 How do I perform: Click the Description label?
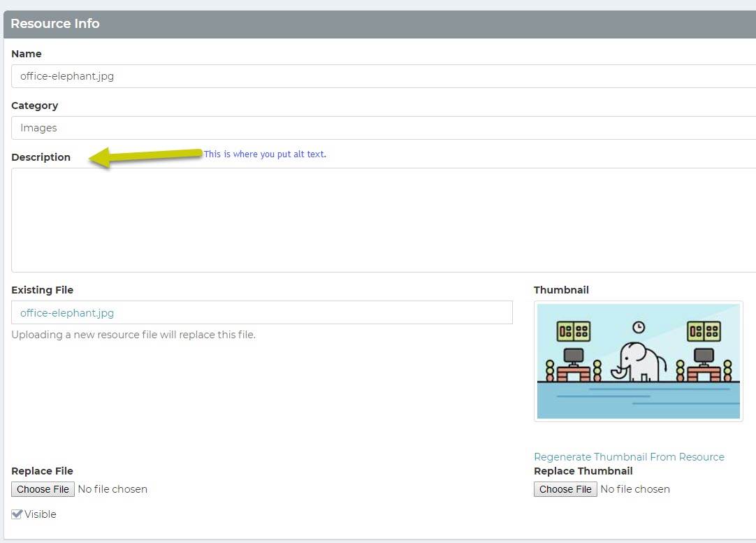(x=41, y=157)
